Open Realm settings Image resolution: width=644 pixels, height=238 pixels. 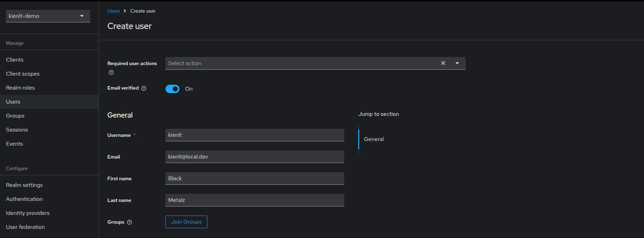point(49,185)
